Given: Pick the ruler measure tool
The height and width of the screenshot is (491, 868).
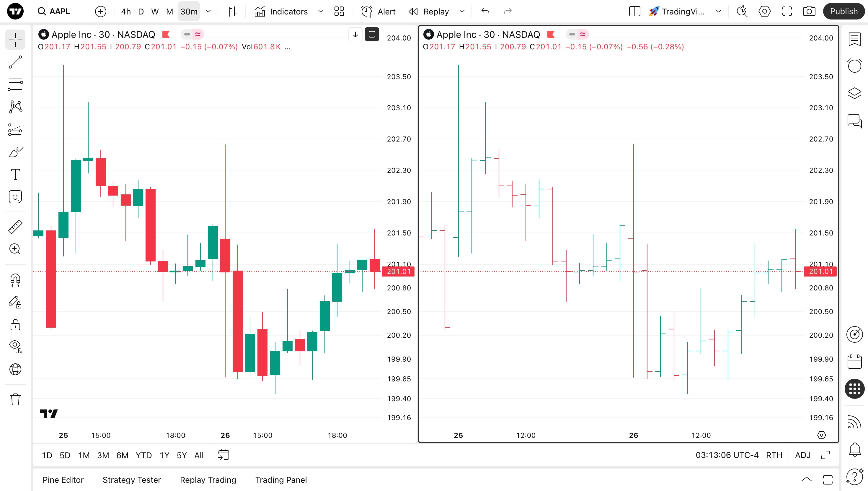Looking at the screenshot, I should pos(15,227).
